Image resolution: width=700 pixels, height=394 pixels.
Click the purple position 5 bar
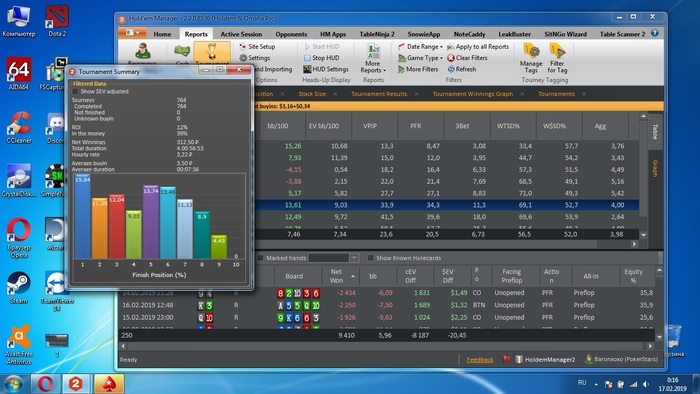tap(151, 222)
